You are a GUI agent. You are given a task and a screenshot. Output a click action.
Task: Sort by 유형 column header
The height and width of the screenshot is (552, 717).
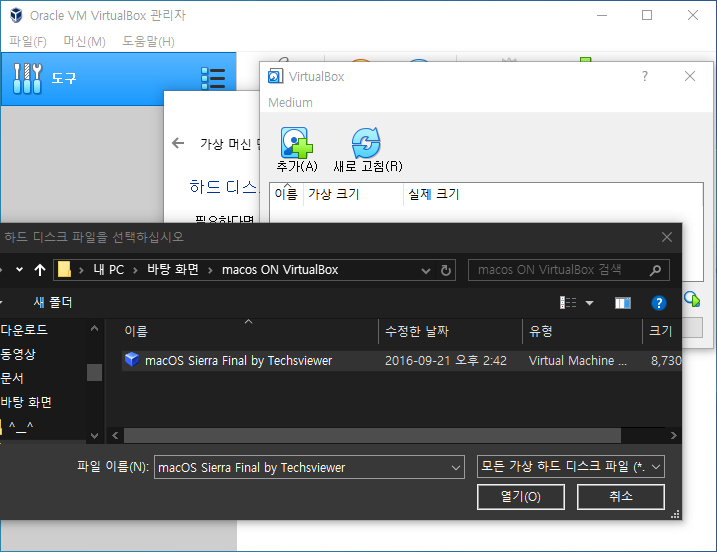click(x=540, y=331)
